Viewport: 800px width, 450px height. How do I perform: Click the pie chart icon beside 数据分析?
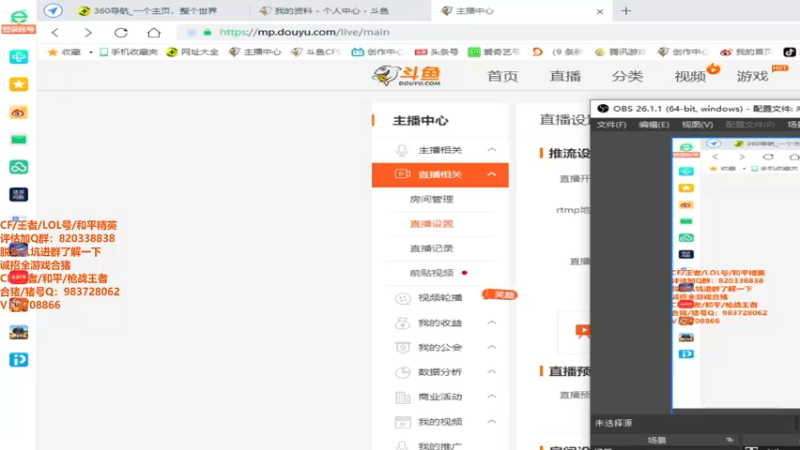point(403,372)
